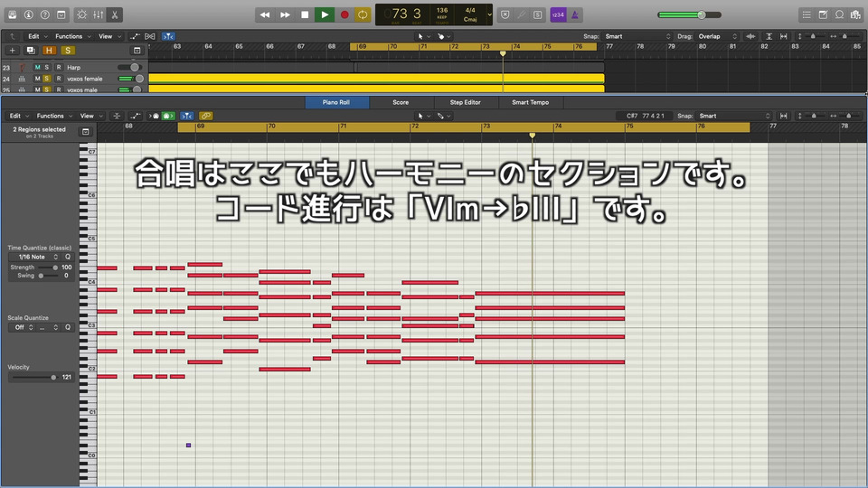Adjust the master volume slider

[689, 15]
